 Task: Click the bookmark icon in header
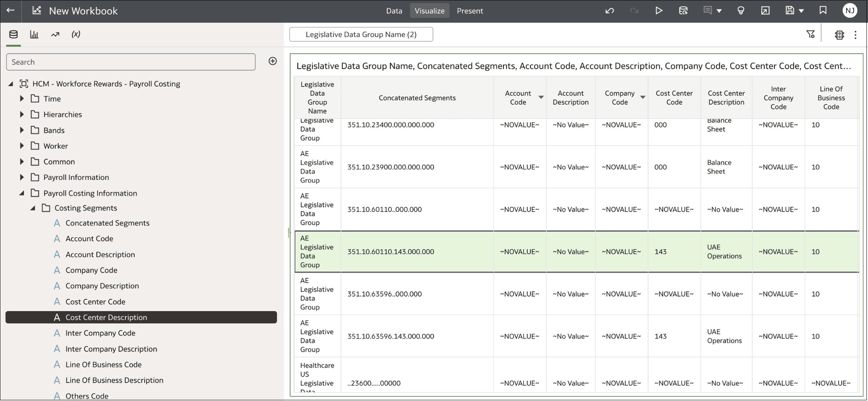[x=823, y=10]
